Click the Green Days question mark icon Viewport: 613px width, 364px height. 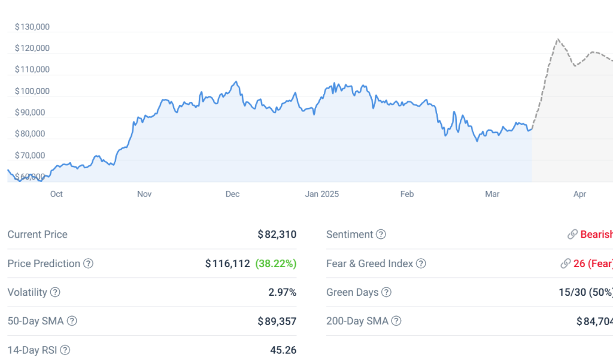pyautogui.click(x=387, y=292)
